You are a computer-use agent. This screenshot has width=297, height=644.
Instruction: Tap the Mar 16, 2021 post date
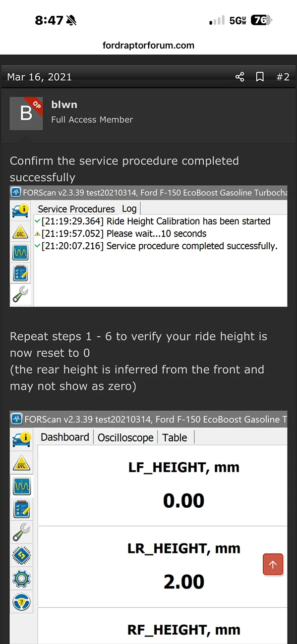coord(39,77)
